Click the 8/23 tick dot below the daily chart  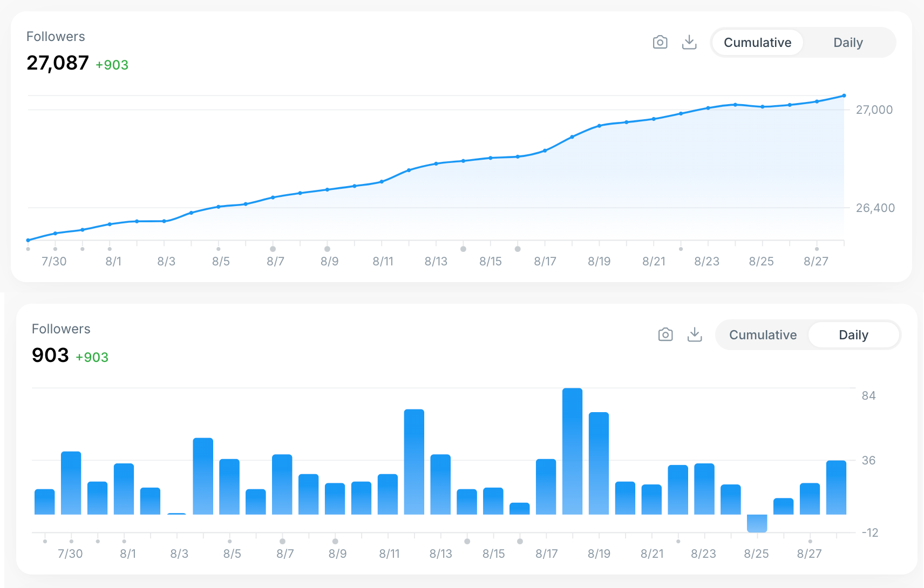679,541
